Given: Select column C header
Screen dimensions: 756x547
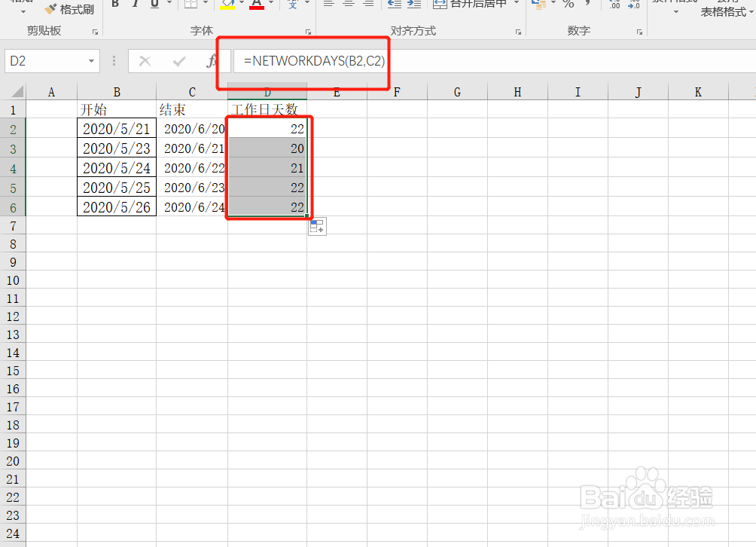Looking at the screenshot, I should (192, 92).
